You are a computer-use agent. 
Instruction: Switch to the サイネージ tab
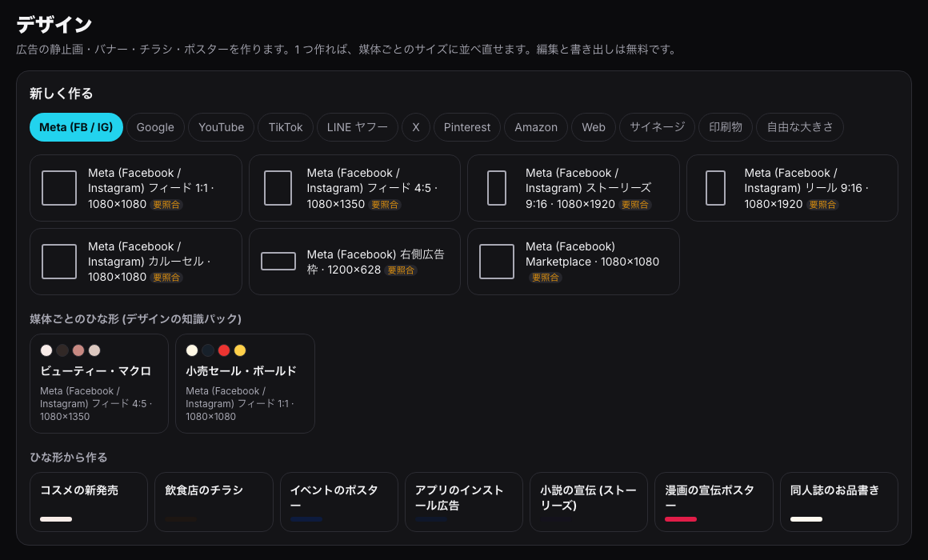(657, 127)
